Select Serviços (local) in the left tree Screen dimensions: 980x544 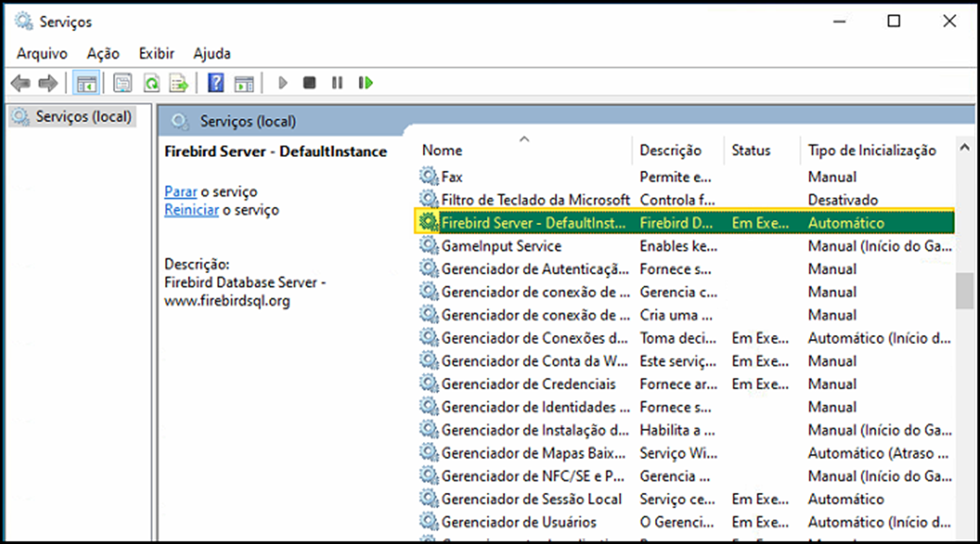tap(73, 116)
